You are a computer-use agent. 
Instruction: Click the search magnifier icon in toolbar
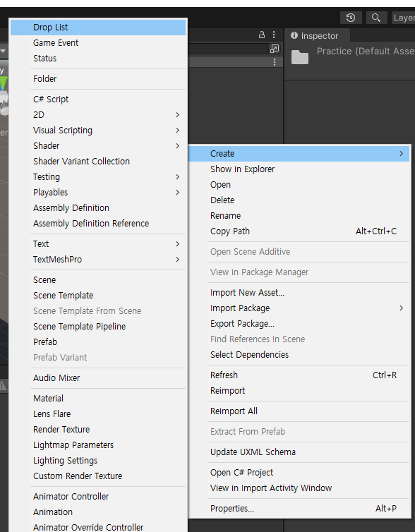point(376,18)
